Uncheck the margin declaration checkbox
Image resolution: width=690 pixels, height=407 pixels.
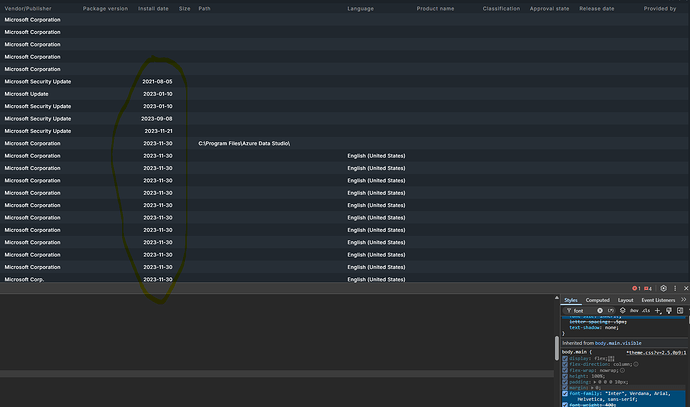point(565,388)
